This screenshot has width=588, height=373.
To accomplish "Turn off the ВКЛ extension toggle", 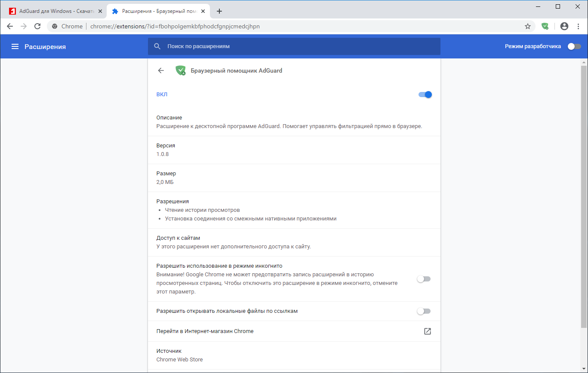I will (425, 95).
